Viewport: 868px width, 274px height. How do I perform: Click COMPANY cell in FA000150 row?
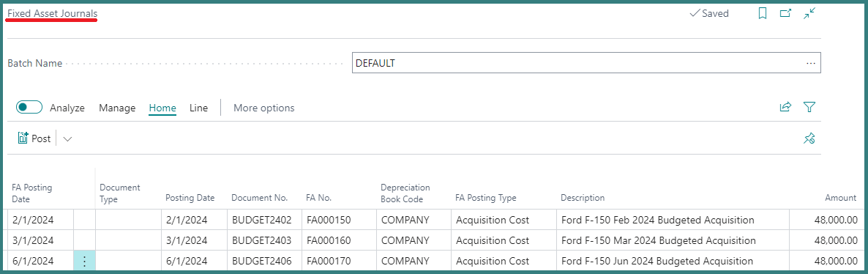(414, 221)
